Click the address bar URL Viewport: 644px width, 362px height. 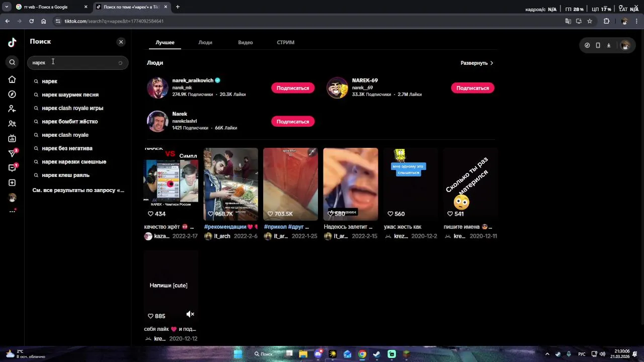(x=114, y=21)
